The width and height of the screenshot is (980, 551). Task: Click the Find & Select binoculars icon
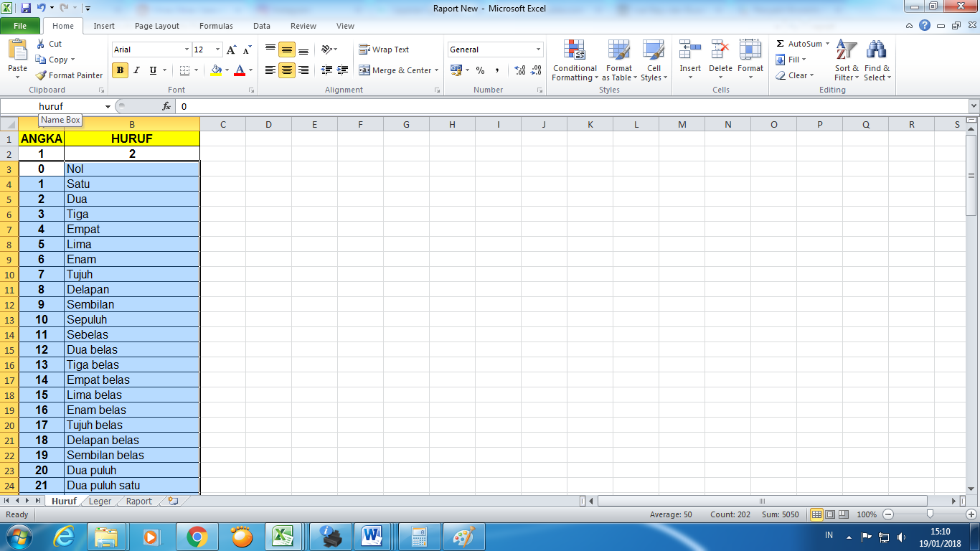[x=876, y=50]
